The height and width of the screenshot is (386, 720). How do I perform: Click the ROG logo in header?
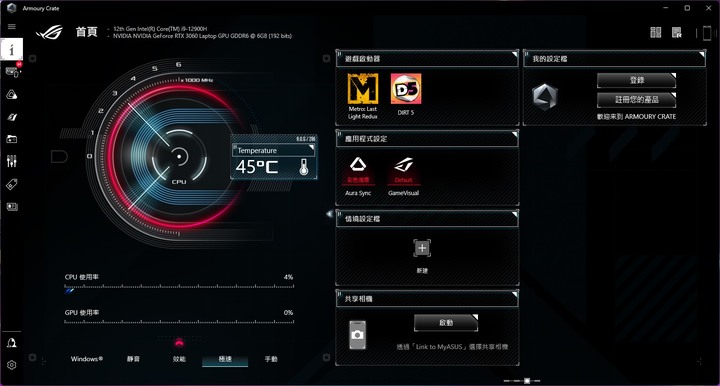pyautogui.click(x=49, y=32)
